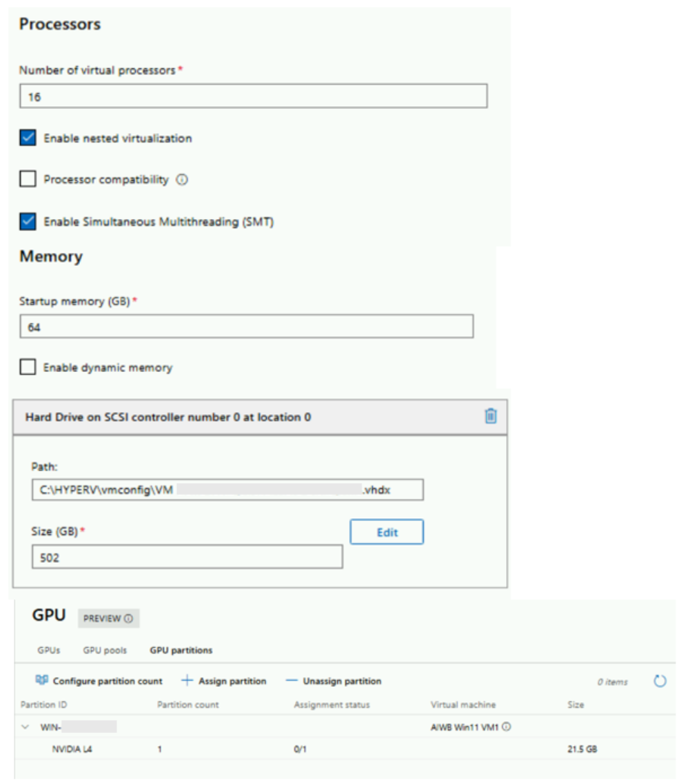Click the GPU Preview info icon

129,619
